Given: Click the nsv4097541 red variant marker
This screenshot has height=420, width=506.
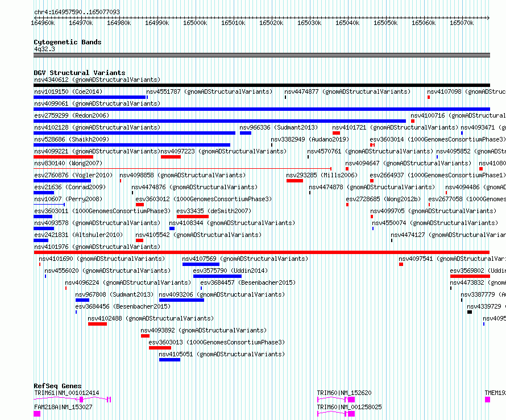Looking at the screenshot, I should pos(401,264).
